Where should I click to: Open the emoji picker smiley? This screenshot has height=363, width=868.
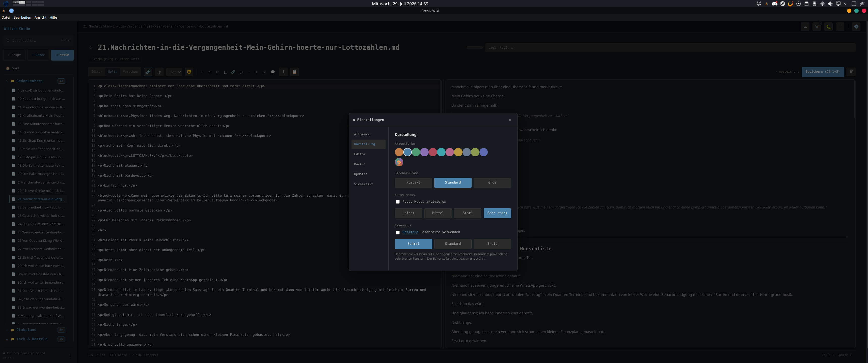189,72
